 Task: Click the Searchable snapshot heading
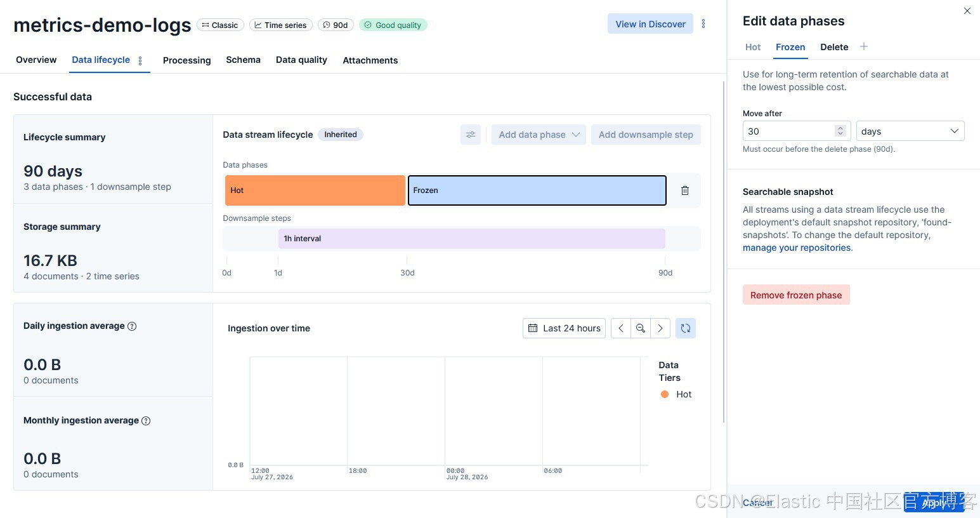(788, 192)
